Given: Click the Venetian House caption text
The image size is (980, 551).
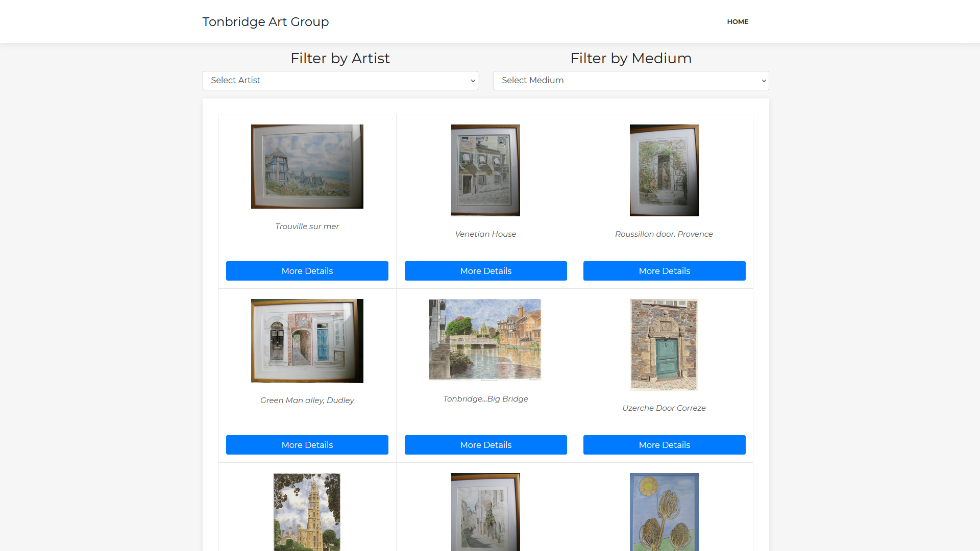Looking at the screenshot, I should click(485, 234).
